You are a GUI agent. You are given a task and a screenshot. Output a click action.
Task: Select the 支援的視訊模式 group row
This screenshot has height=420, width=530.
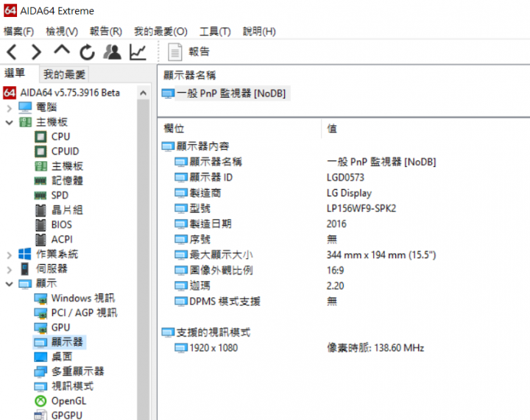[206, 332]
